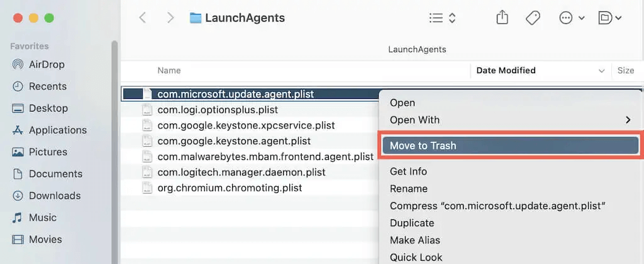This screenshot has width=644, height=264.
Task: Click the sidebar vertical scrollbar
Action: pyautogui.click(x=114, y=151)
